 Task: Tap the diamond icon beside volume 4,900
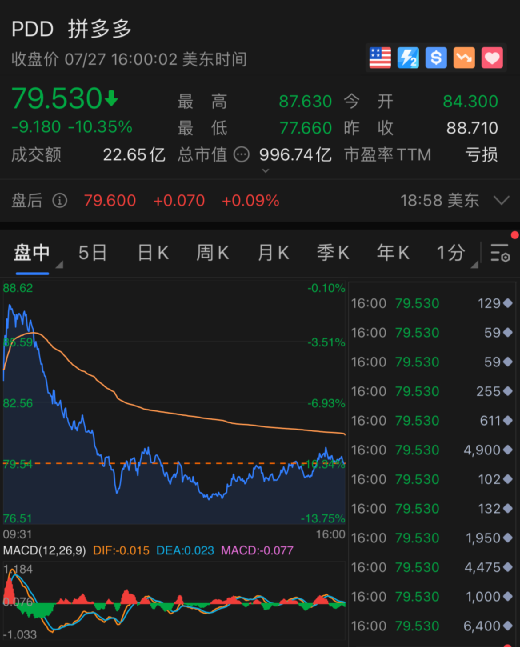(508, 450)
